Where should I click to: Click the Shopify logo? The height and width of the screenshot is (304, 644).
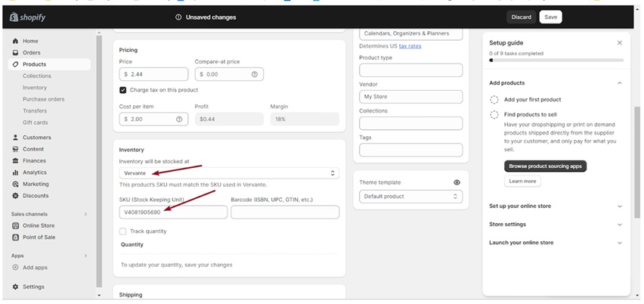27,17
